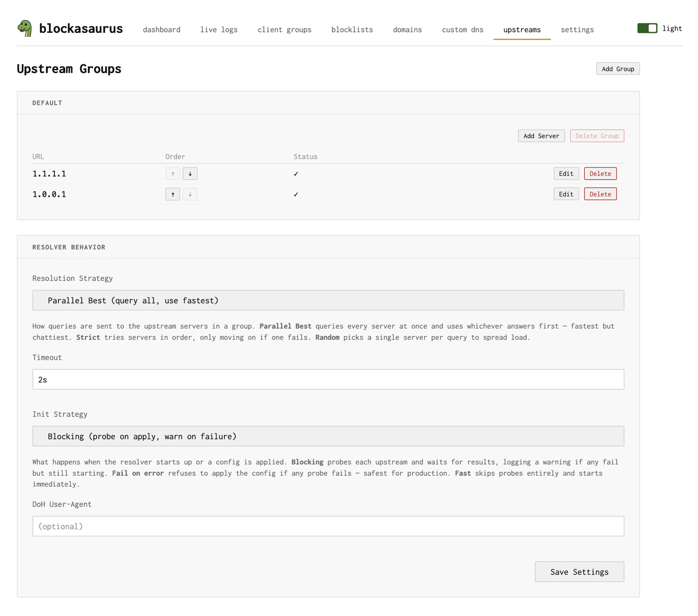Open the blocklists page

352,29
